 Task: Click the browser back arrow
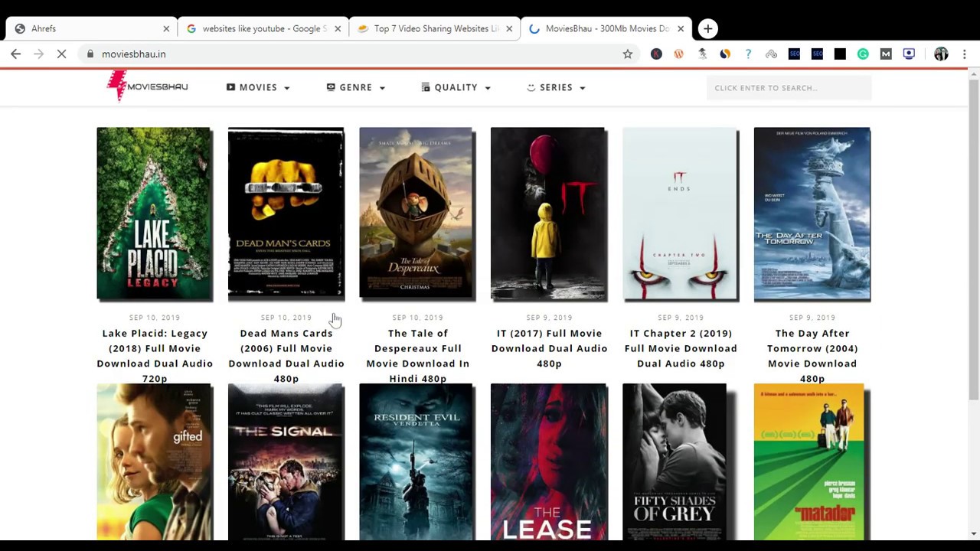point(16,54)
